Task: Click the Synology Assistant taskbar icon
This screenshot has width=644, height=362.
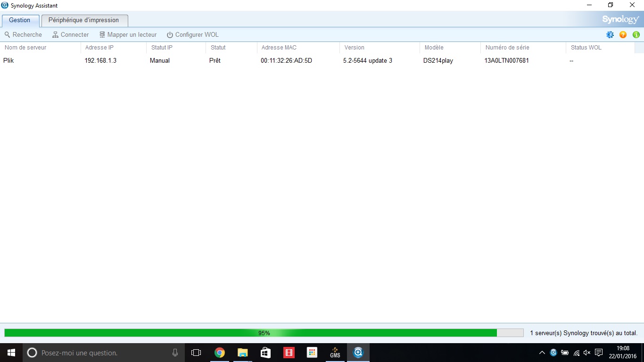Action: coord(358,353)
